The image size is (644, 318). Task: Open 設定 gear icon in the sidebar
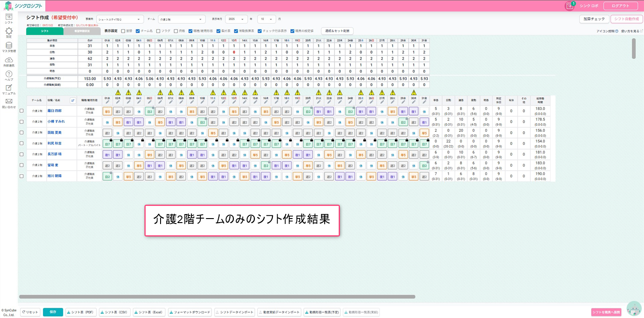coord(8,31)
